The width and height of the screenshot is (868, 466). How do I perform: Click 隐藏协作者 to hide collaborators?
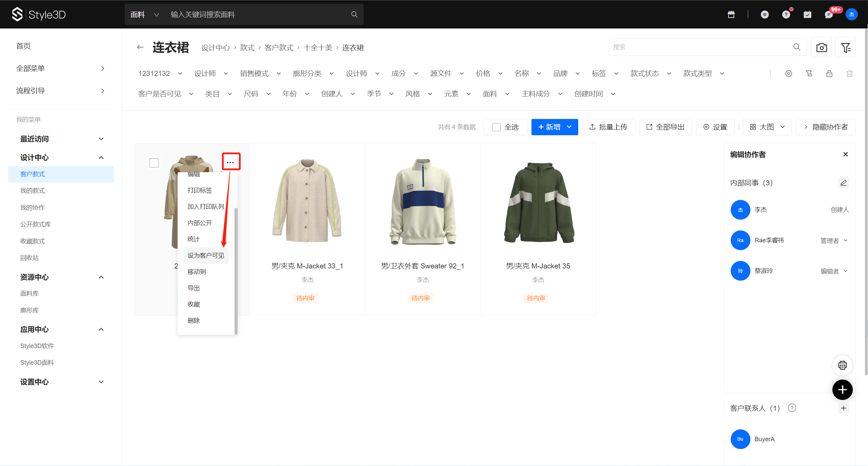click(826, 127)
